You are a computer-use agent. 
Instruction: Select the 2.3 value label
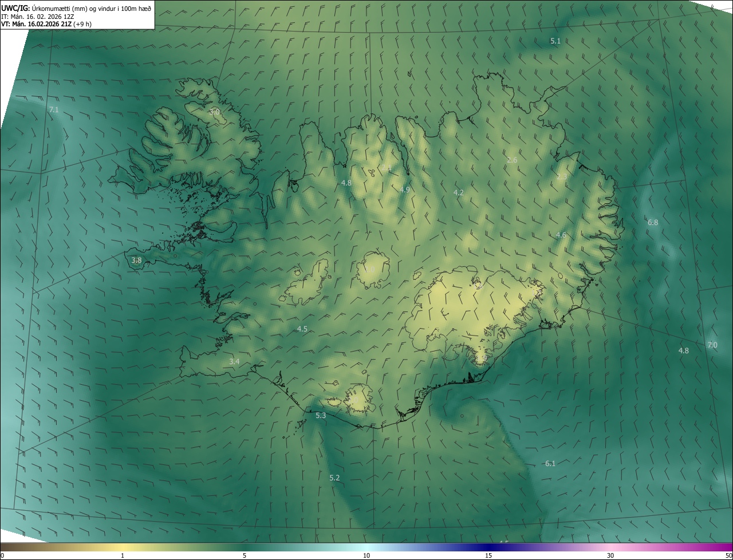point(562,177)
